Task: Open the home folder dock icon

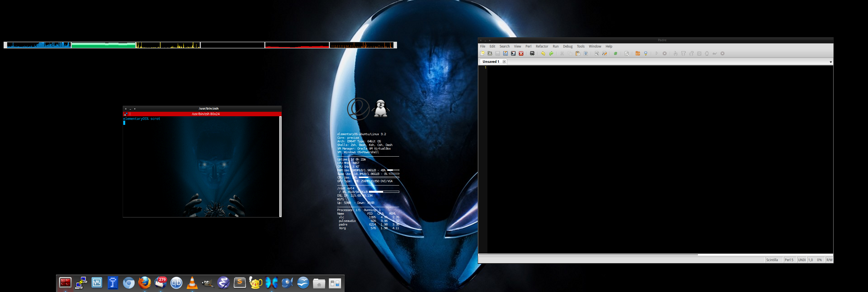Action: [x=319, y=283]
